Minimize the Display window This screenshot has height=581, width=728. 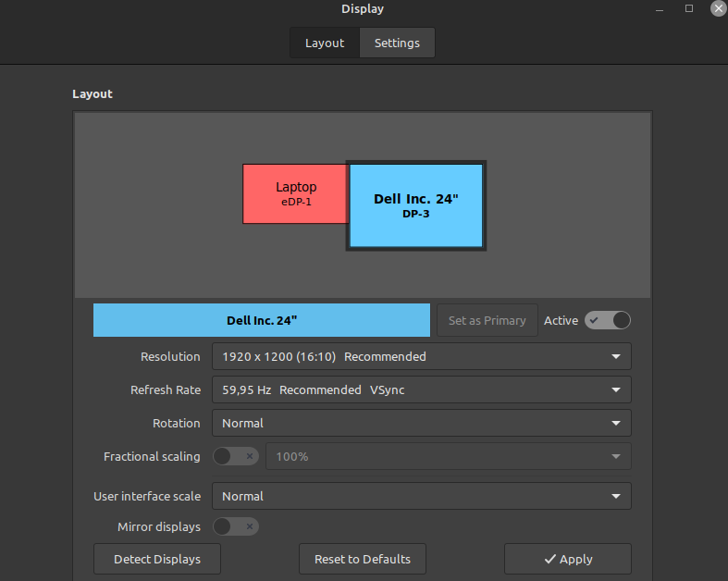click(x=660, y=8)
